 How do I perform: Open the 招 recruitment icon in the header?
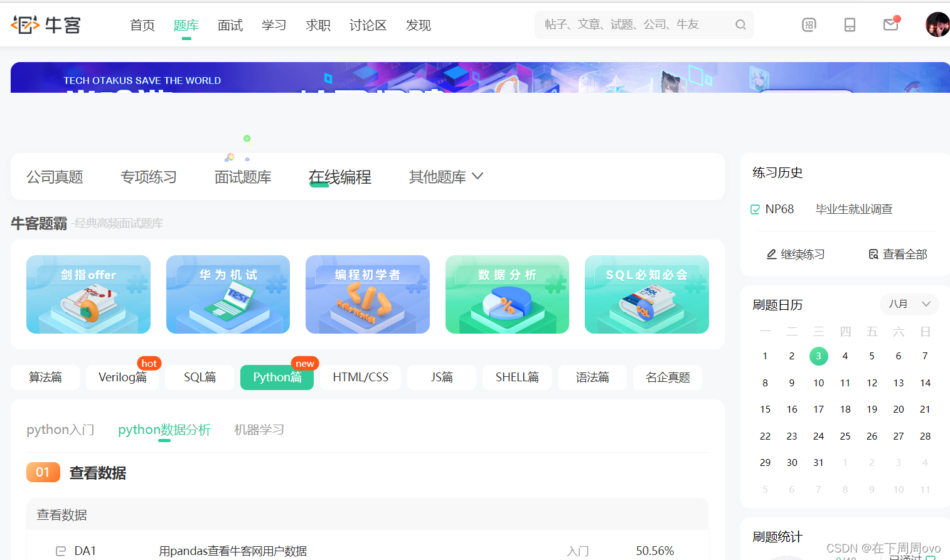coord(808,24)
